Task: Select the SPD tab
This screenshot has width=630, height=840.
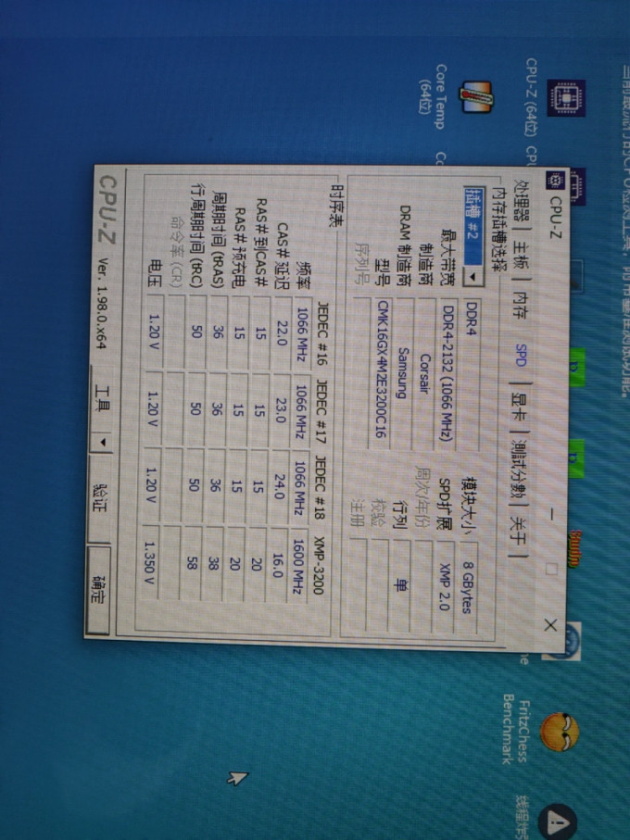Action: 520,356
